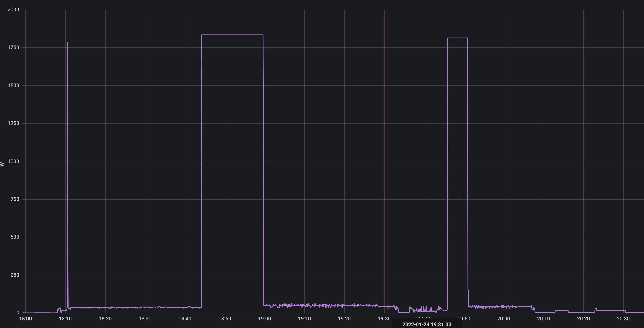Click the 19:10 time axis label

pos(304,319)
